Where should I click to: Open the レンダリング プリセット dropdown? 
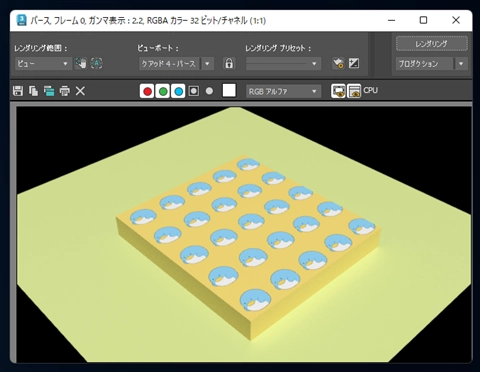(x=283, y=63)
